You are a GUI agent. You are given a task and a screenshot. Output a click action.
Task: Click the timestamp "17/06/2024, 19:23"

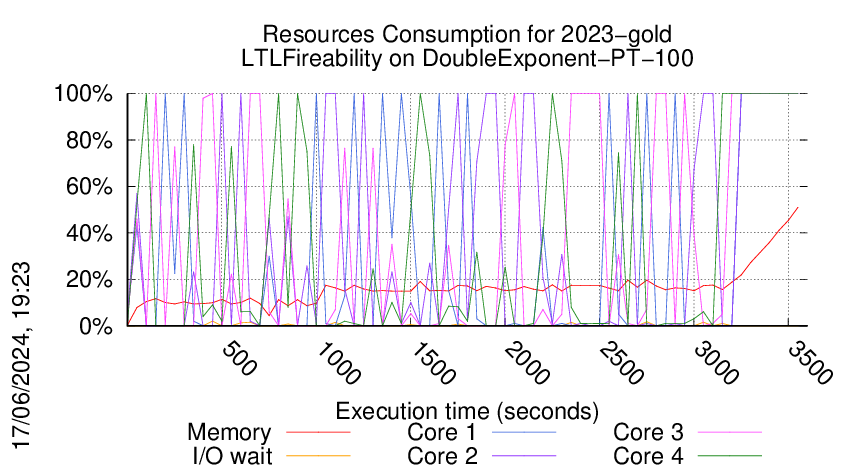click(x=22, y=356)
